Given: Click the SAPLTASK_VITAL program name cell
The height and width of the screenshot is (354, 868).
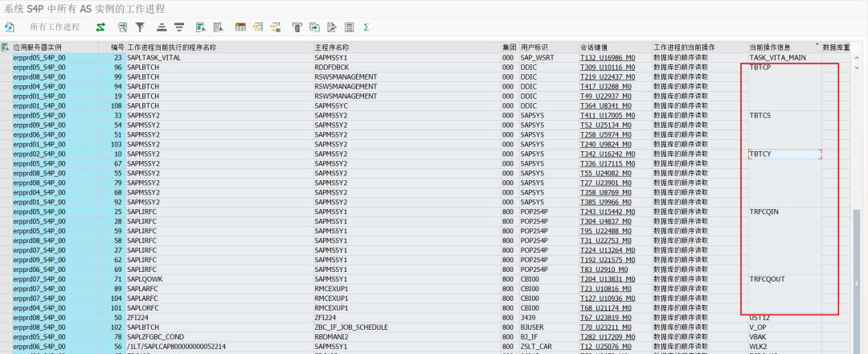Looking at the screenshot, I should tap(219, 58).
